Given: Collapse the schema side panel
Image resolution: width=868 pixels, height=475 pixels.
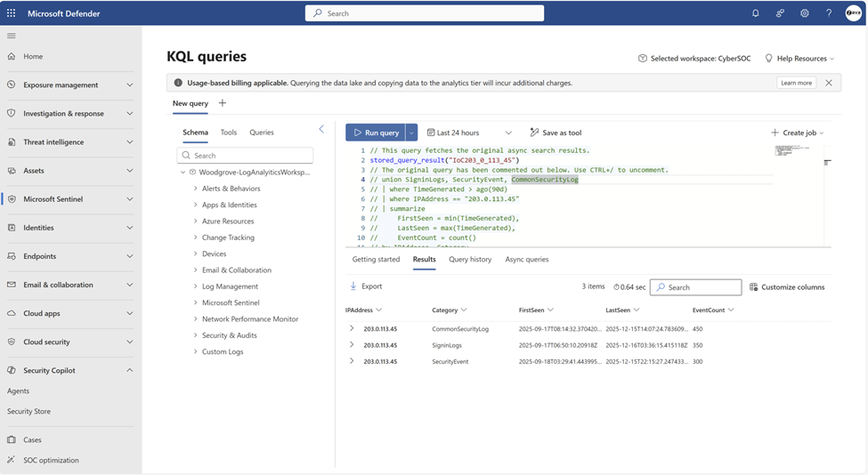Looking at the screenshot, I should (321, 130).
